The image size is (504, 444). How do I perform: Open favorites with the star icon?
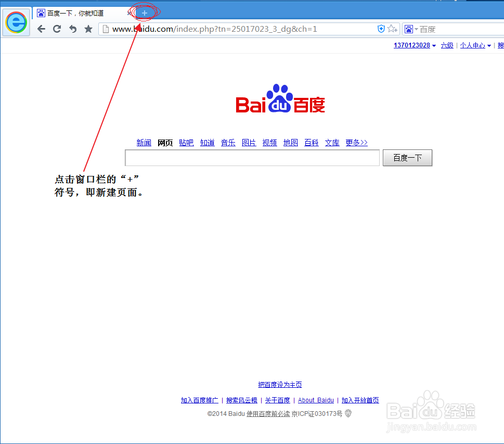tap(88, 29)
